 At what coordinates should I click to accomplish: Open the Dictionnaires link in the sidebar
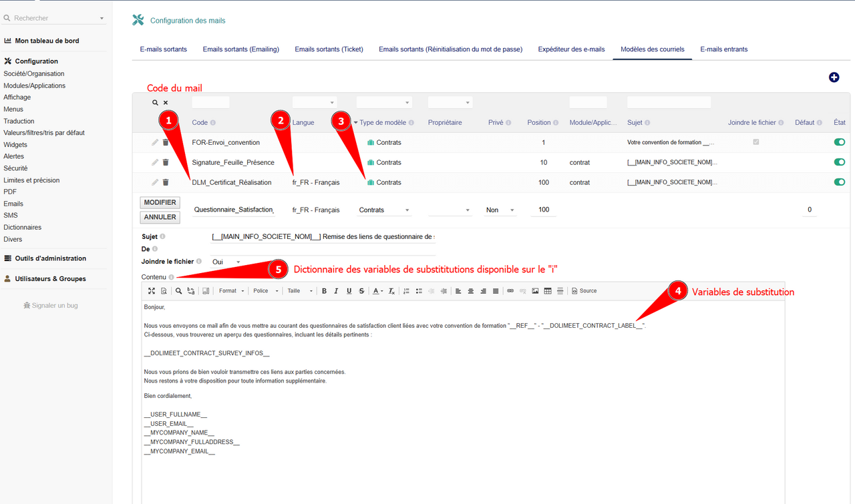[x=22, y=228]
